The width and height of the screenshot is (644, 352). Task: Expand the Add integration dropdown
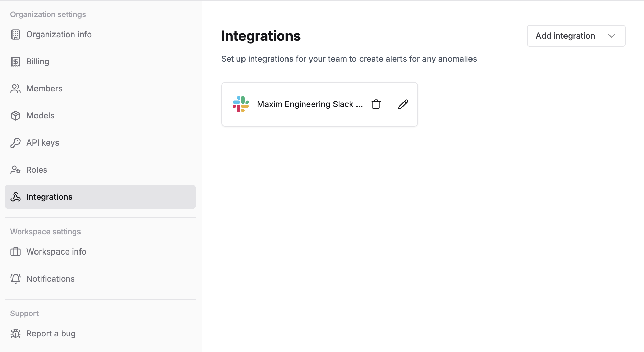(576, 36)
